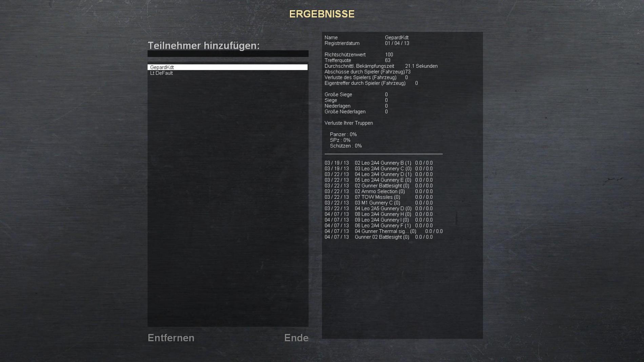This screenshot has height=362, width=644.
Task: Click the 08 Leo 2A4 Gunnery H entry
Action: pyautogui.click(x=383, y=214)
